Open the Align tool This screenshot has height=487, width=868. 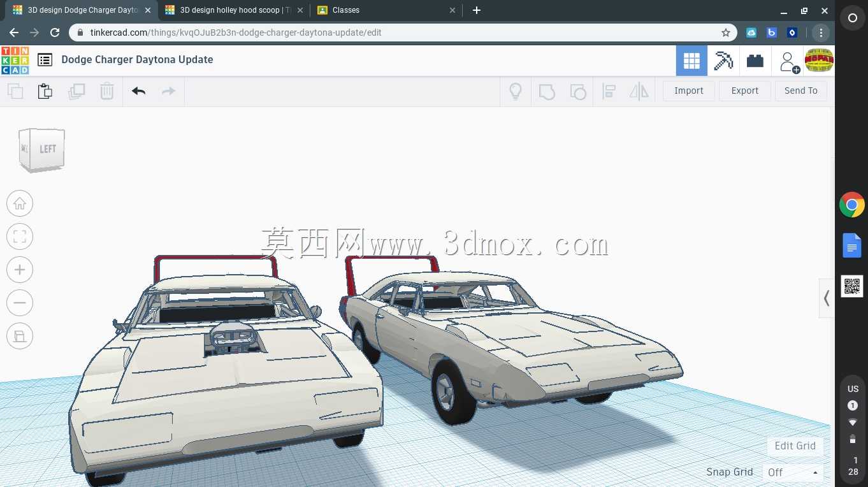point(609,91)
